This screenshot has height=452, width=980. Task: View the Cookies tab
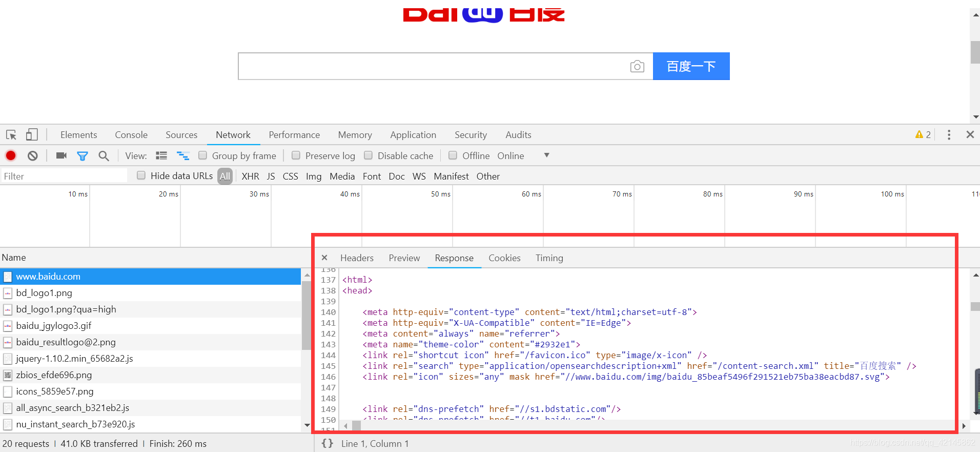(x=504, y=258)
